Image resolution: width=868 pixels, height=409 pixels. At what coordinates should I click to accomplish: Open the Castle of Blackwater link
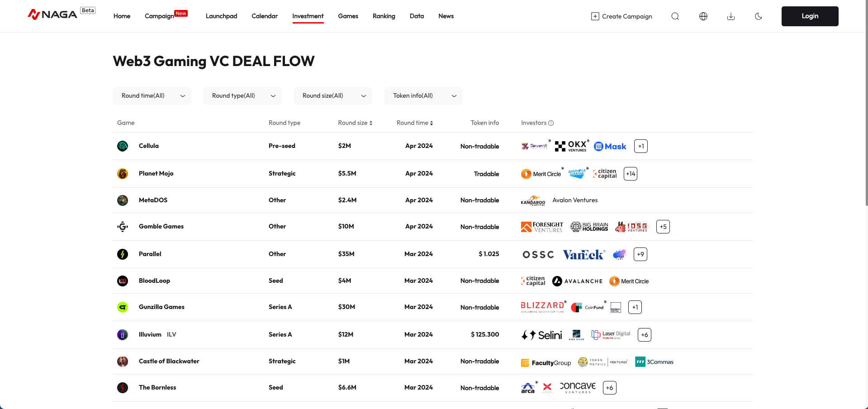(x=169, y=361)
